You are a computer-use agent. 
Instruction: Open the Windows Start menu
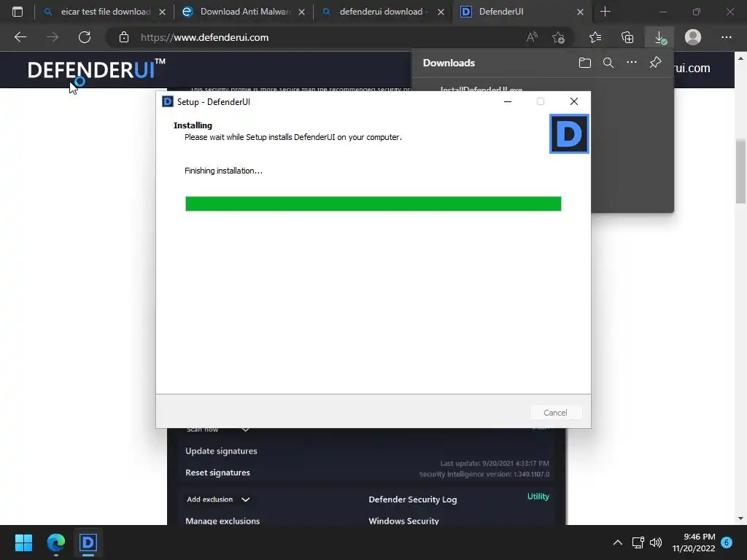23,542
